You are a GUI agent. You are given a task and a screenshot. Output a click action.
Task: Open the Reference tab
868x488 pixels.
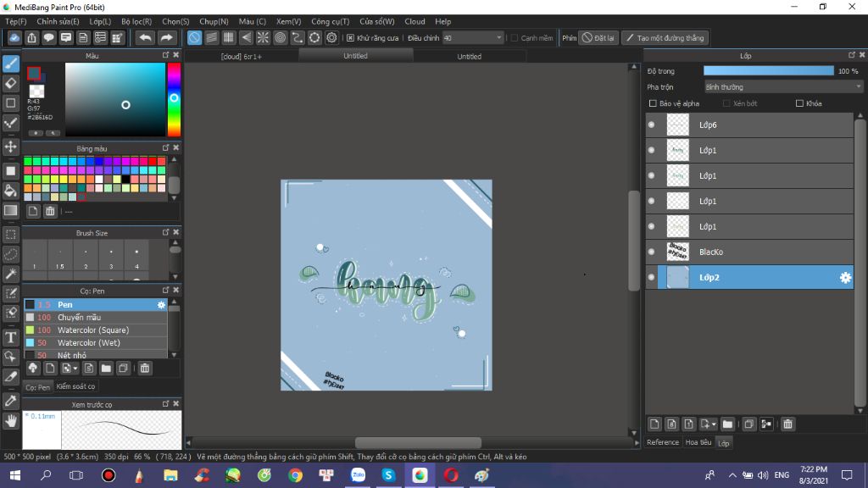click(663, 442)
